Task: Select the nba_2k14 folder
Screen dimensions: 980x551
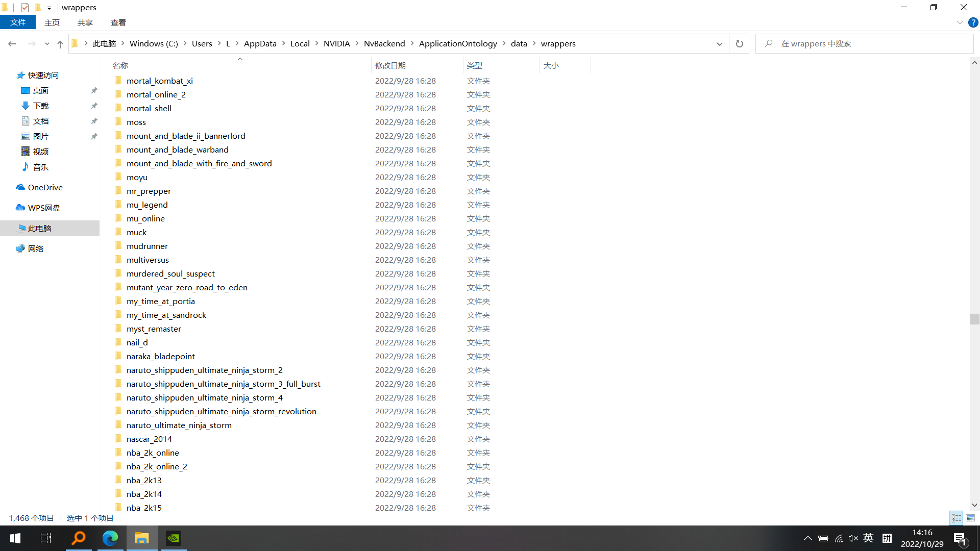Action: click(x=144, y=494)
